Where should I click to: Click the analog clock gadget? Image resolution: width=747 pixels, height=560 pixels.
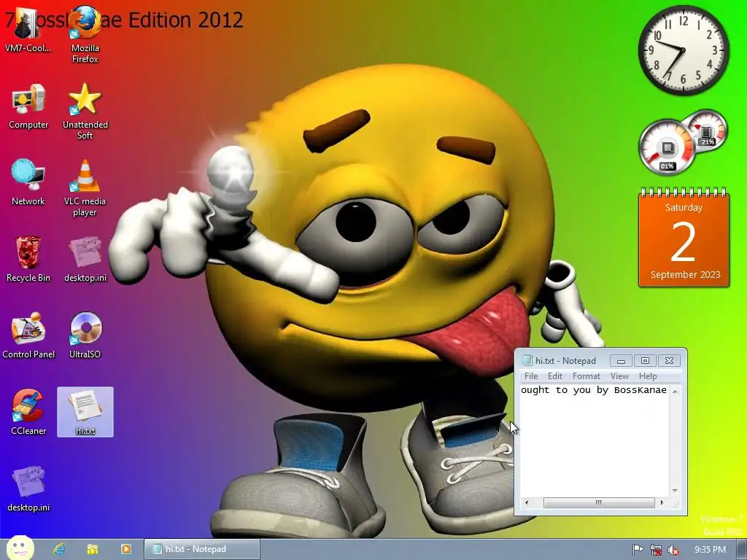(683, 50)
